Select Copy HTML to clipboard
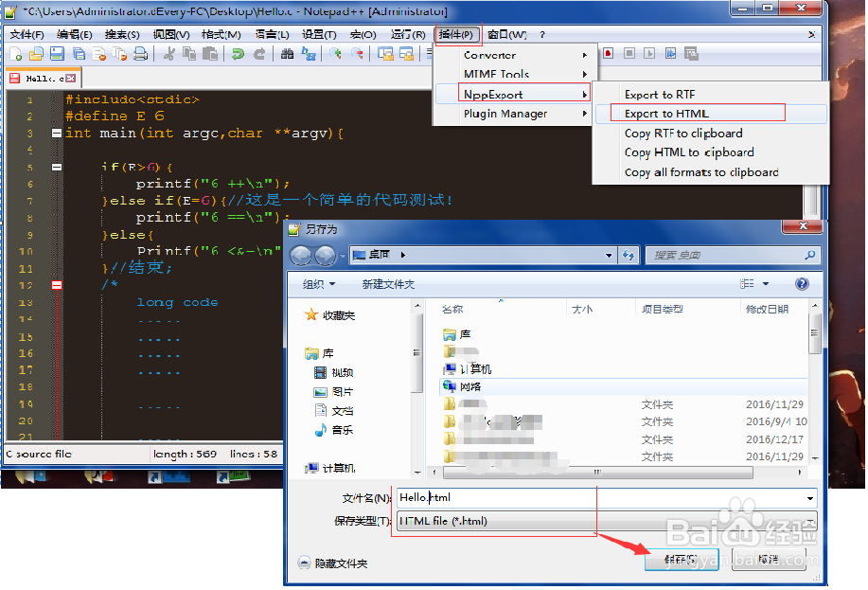 pos(711,152)
